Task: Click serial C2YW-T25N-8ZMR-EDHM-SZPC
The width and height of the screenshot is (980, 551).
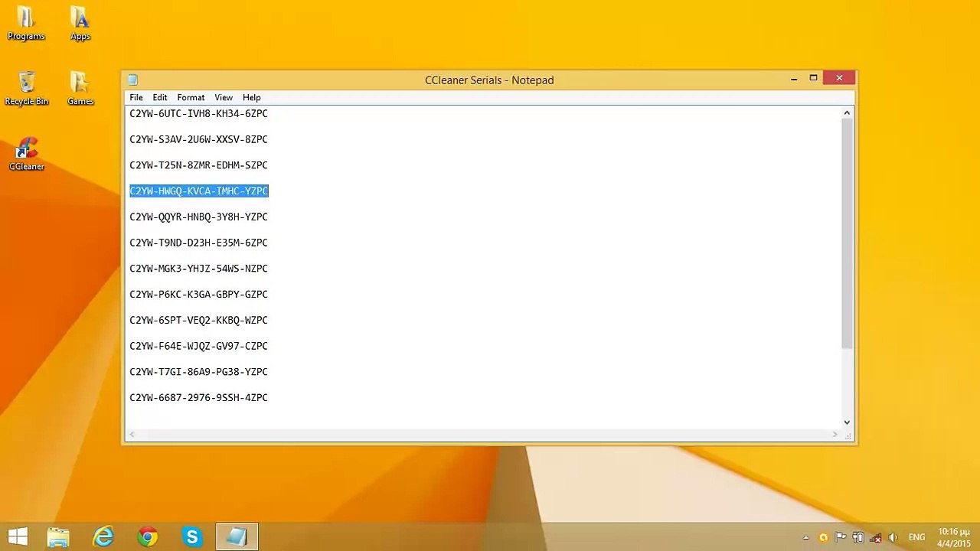Action: pyautogui.click(x=198, y=165)
